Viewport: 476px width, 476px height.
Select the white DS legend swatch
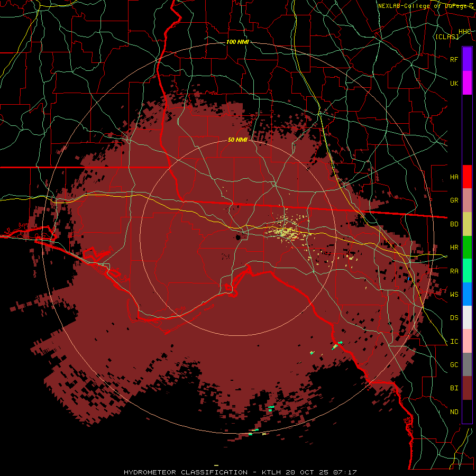467,317
